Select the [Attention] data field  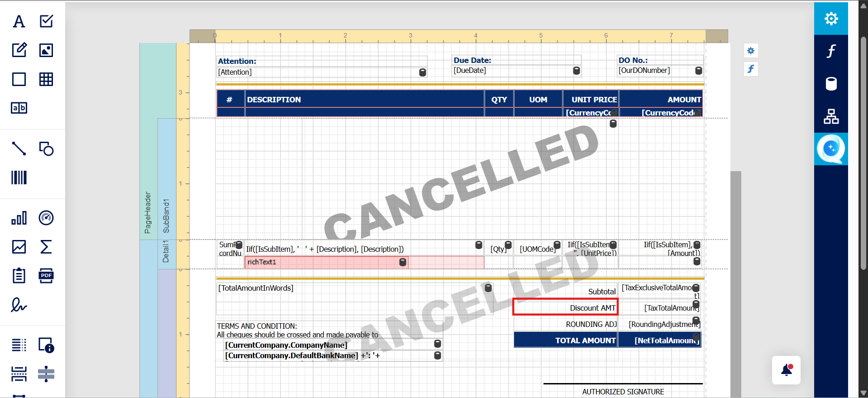[322, 72]
